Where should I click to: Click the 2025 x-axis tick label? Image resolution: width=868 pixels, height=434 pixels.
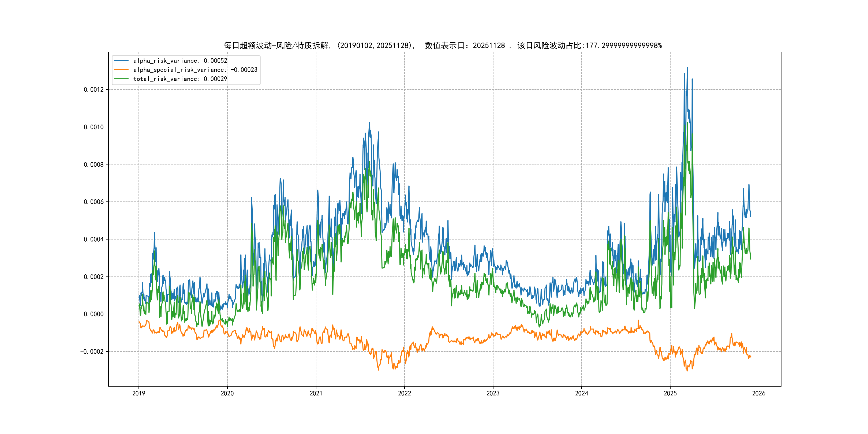[x=670, y=393]
